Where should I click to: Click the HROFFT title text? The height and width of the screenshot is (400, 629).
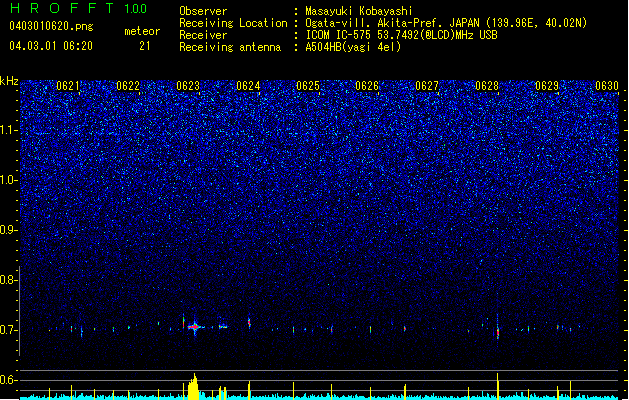(x=62, y=8)
